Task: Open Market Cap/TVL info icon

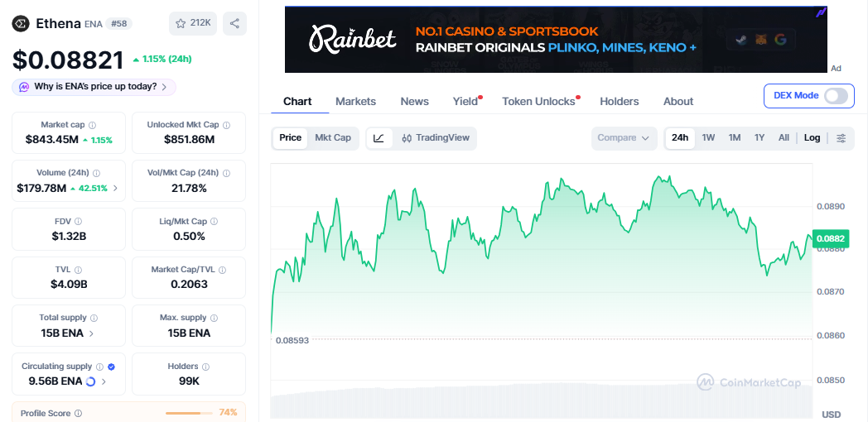Action: [222, 270]
